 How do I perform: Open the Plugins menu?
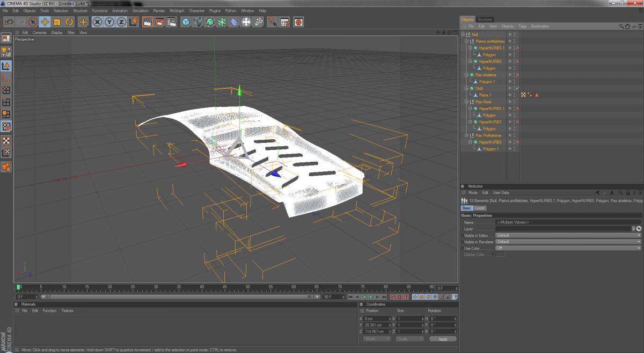215,11
